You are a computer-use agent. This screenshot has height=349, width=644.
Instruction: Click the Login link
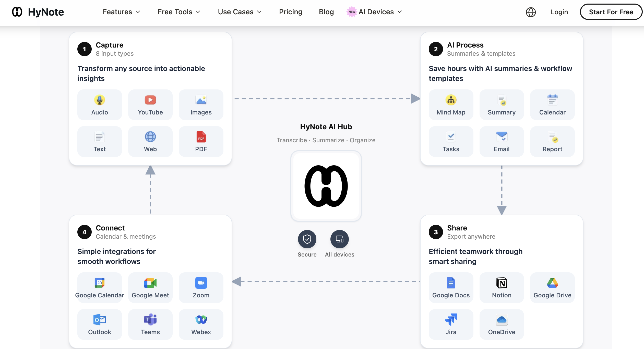point(559,12)
